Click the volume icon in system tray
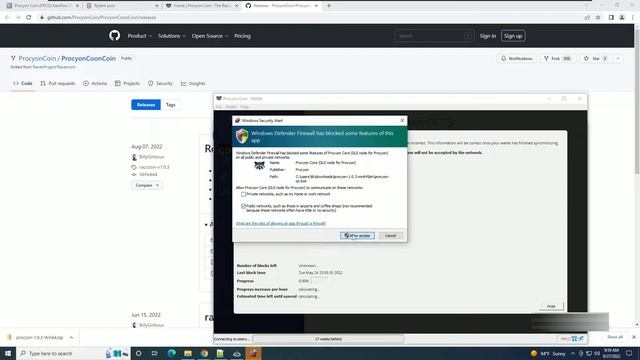The width and height of the screenshot is (640, 360). [x=596, y=353]
